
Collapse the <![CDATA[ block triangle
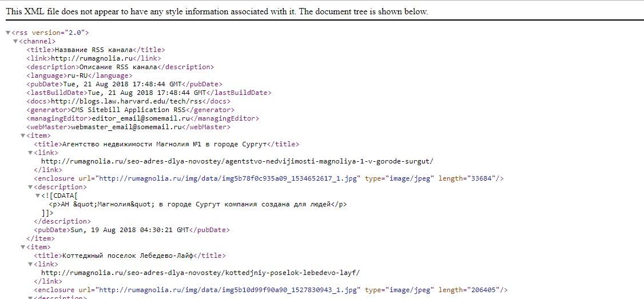[37, 196]
